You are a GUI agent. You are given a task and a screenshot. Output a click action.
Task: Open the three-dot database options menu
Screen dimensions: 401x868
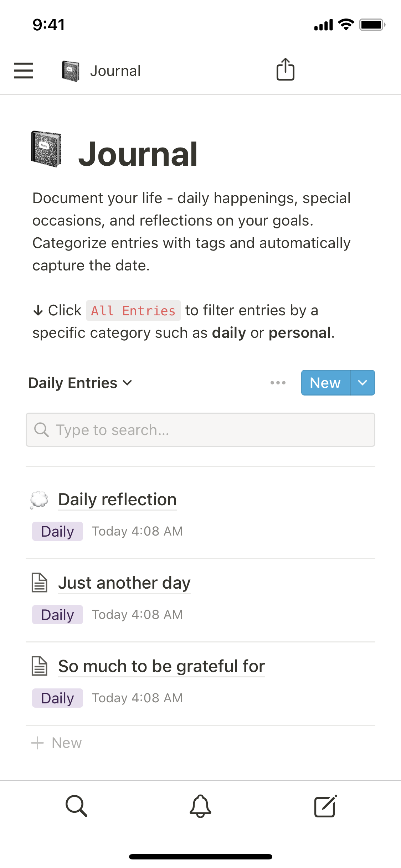[x=278, y=383]
